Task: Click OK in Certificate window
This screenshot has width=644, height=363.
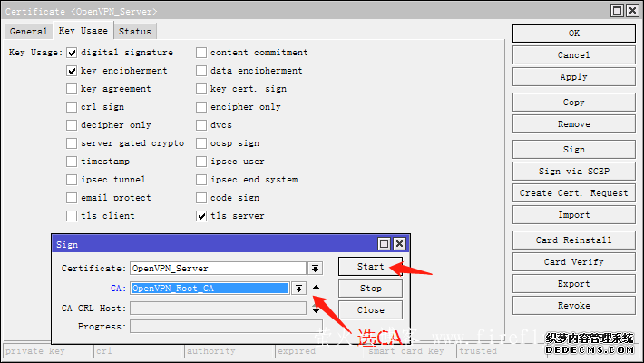Action: tap(574, 34)
